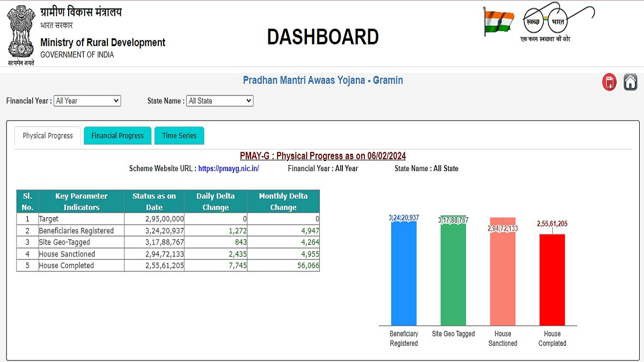This screenshot has width=644, height=362.
Task: Click the table cell 3,17,88,767
Action: tap(164, 242)
